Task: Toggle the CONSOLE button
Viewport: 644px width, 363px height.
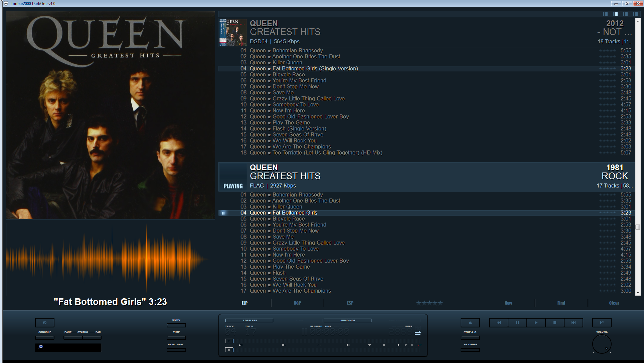Action: [45, 338]
